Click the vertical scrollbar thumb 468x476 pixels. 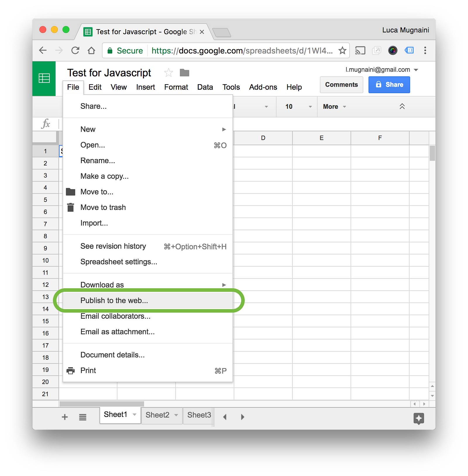432,153
